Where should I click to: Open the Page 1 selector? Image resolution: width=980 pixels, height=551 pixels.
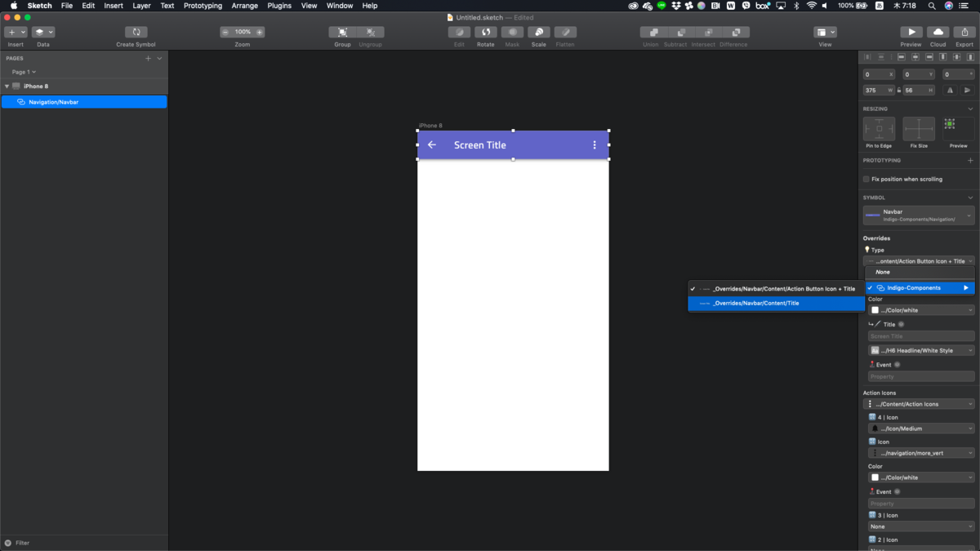coord(24,72)
